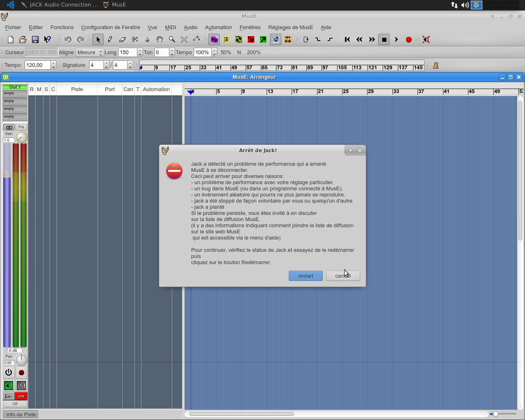Arm the record button on Out 1 strip
525x420 pixels.
tap(21, 372)
